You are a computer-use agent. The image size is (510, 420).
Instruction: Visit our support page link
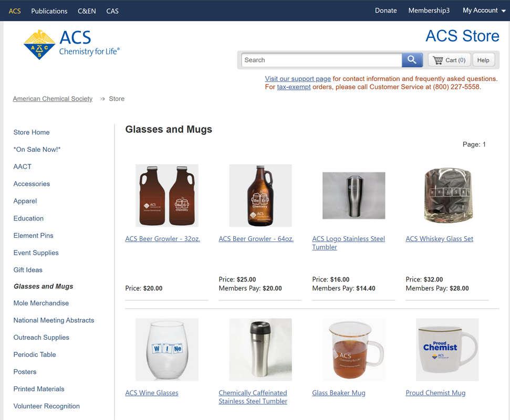[x=298, y=79]
